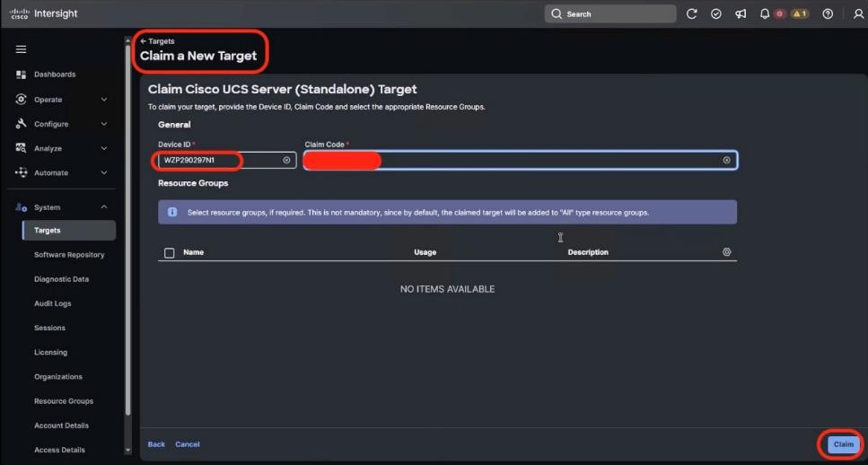This screenshot has height=465, width=868.
Task: Click the info icon in banner
Action: (x=172, y=212)
